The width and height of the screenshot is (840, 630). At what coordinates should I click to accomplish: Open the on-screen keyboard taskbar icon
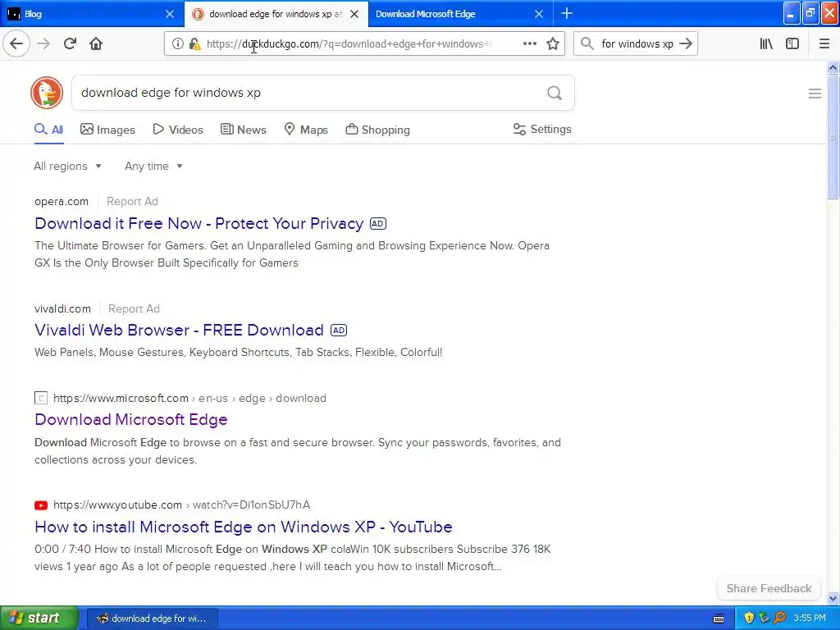click(x=719, y=619)
